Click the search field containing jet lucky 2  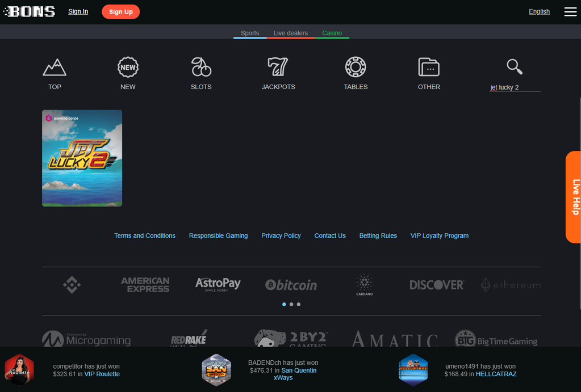pos(515,87)
